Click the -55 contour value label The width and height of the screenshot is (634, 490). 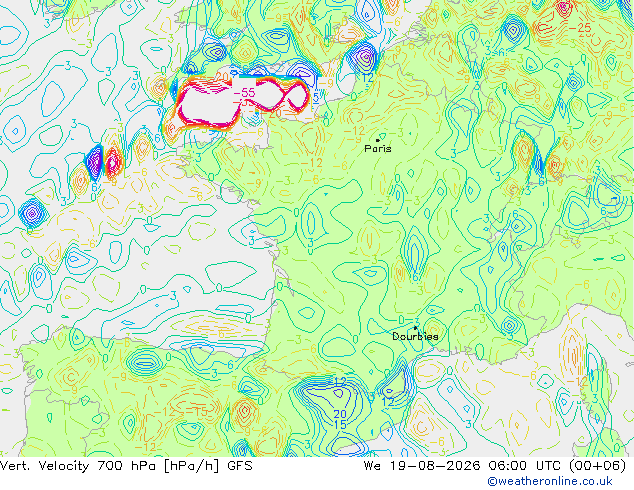pos(245,93)
